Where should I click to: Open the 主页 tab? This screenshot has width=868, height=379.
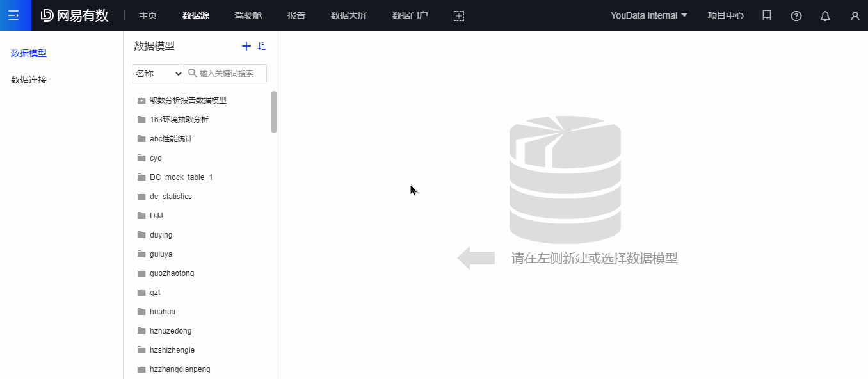[148, 15]
